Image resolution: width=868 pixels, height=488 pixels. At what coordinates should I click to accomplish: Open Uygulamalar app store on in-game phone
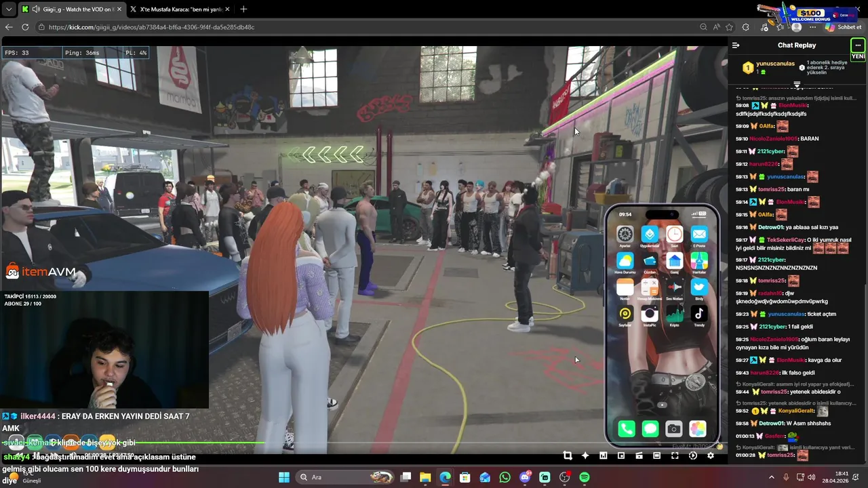650,235
